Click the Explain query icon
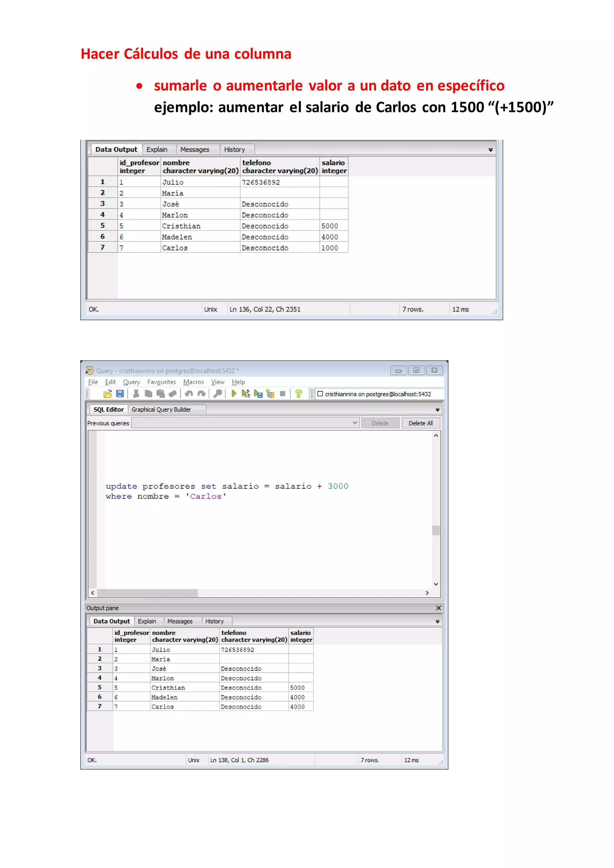 pyautogui.click(x=270, y=394)
